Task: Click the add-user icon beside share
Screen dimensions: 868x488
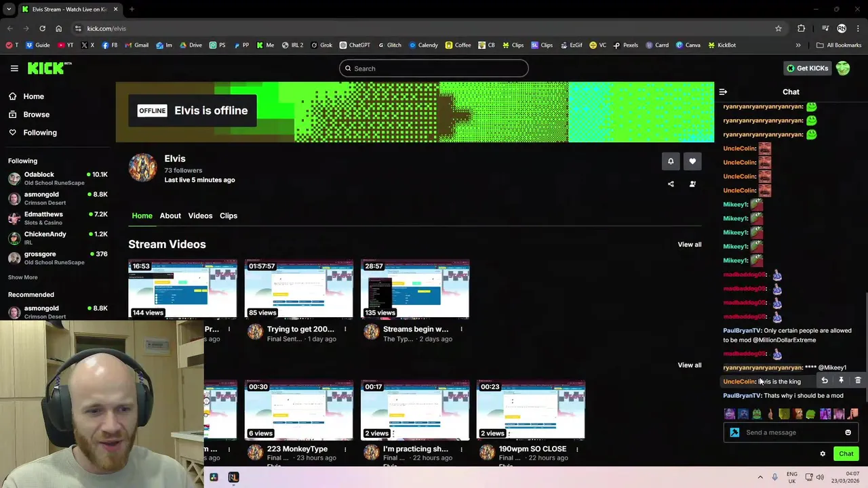Action: pos(692,184)
